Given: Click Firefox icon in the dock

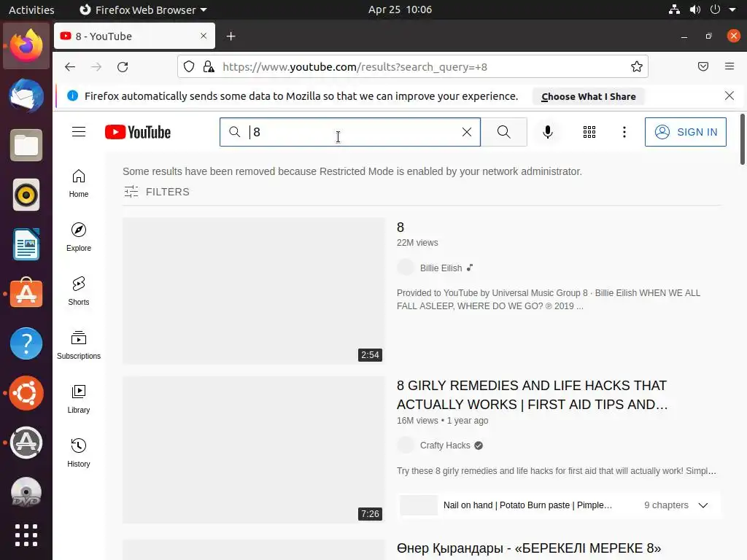Looking at the screenshot, I should [26, 46].
